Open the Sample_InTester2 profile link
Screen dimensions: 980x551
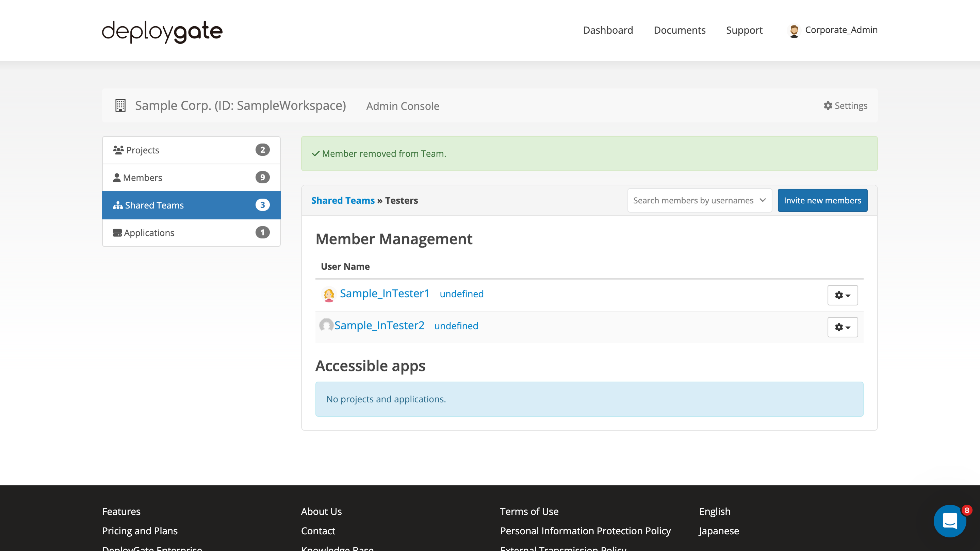(380, 325)
